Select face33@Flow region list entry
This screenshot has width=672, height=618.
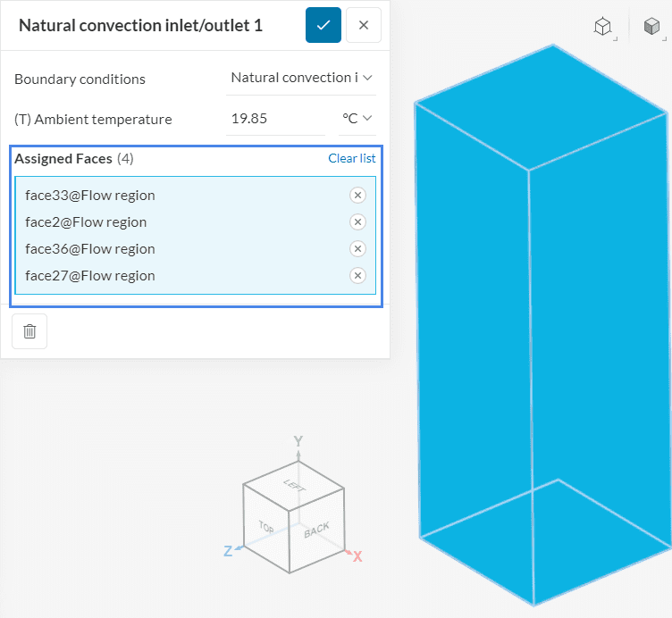(90, 196)
